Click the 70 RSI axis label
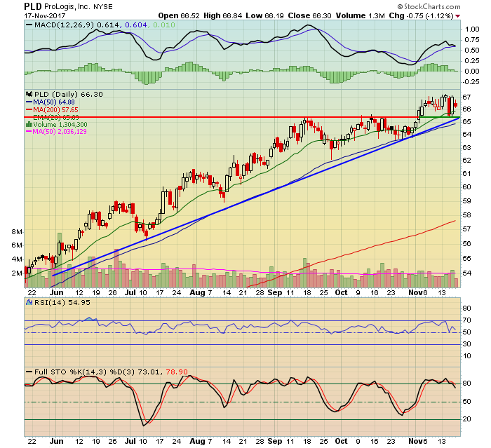Image resolution: width=491 pixels, height=448 pixels. (466, 320)
